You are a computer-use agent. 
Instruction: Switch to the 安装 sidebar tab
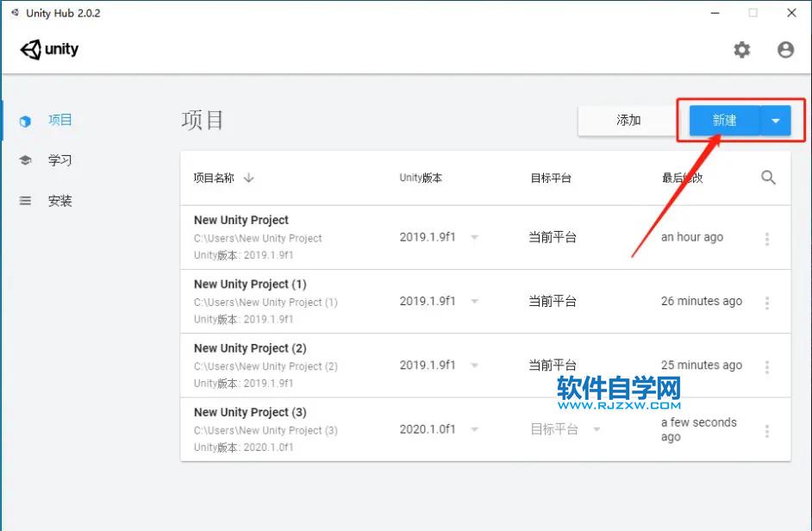pos(59,201)
